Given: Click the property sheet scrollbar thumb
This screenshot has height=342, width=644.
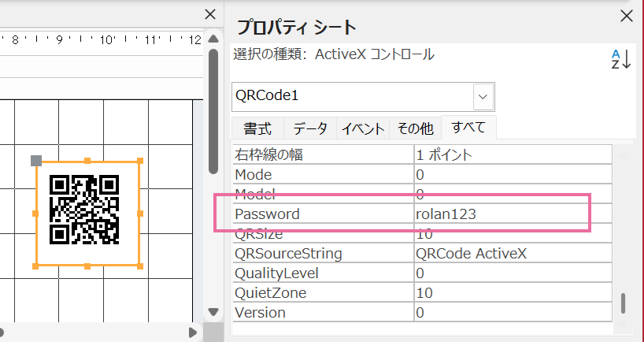Looking at the screenshot, I should coord(623,303).
